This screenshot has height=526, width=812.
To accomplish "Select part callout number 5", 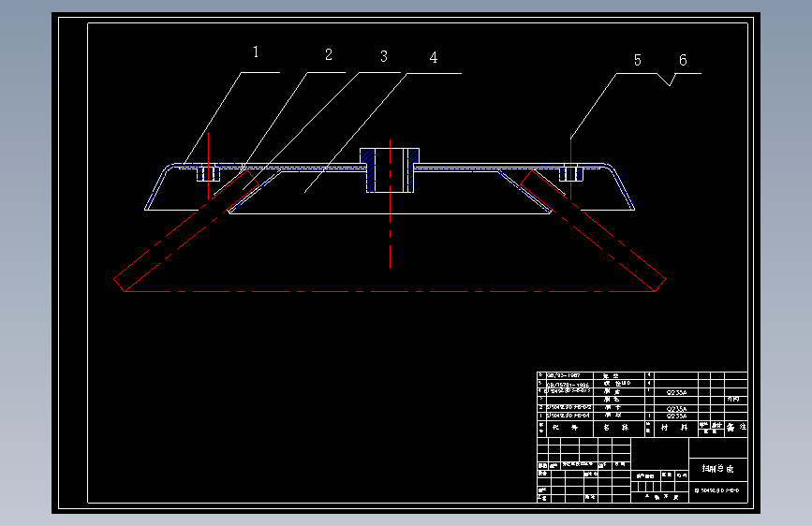I will 638,60.
